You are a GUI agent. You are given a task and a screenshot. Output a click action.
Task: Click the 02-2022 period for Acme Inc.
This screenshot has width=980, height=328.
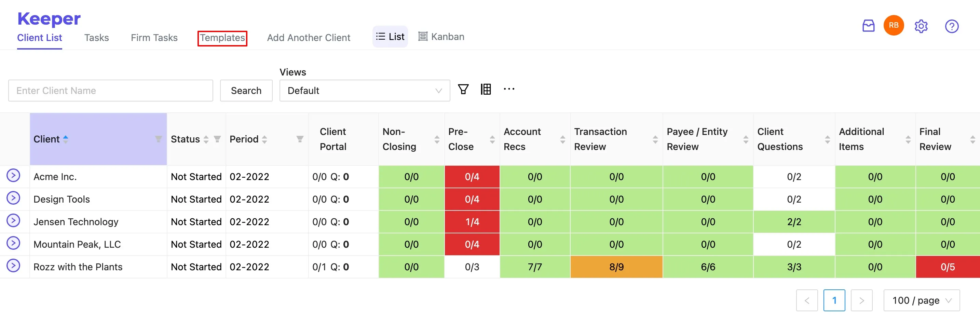coord(249,177)
